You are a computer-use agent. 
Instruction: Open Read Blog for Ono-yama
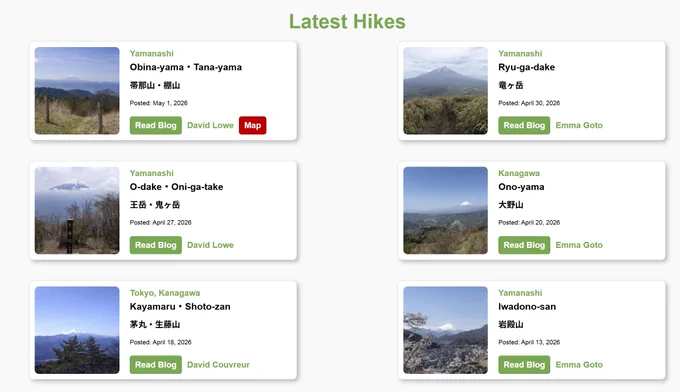pyautogui.click(x=524, y=245)
